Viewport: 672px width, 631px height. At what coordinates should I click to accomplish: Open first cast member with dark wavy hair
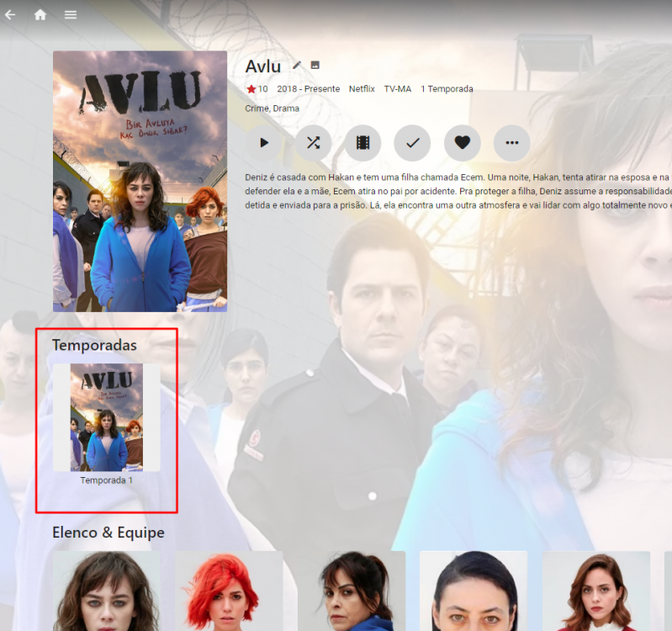click(107, 591)
